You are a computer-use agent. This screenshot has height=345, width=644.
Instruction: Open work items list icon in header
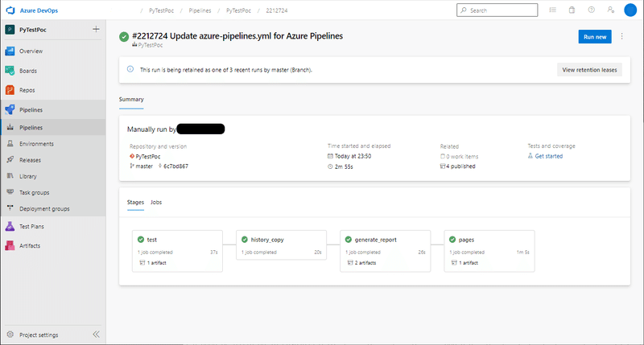553,10
